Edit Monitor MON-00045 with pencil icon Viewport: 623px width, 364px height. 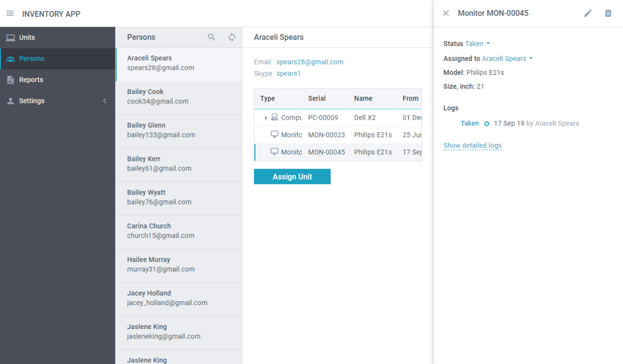588,13
